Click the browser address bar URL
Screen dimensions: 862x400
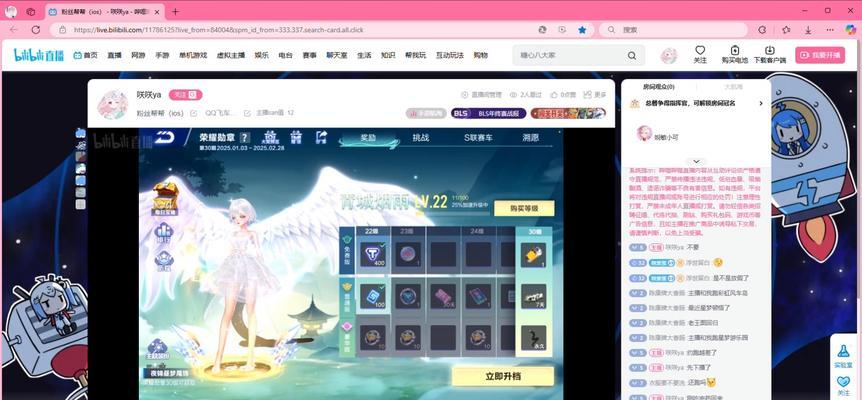218,30
